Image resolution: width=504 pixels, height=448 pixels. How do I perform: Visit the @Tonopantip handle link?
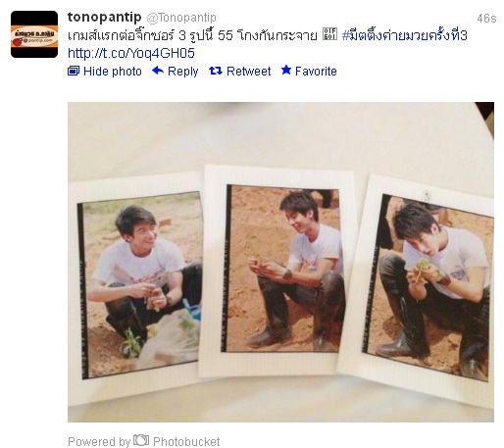[181, 18]
